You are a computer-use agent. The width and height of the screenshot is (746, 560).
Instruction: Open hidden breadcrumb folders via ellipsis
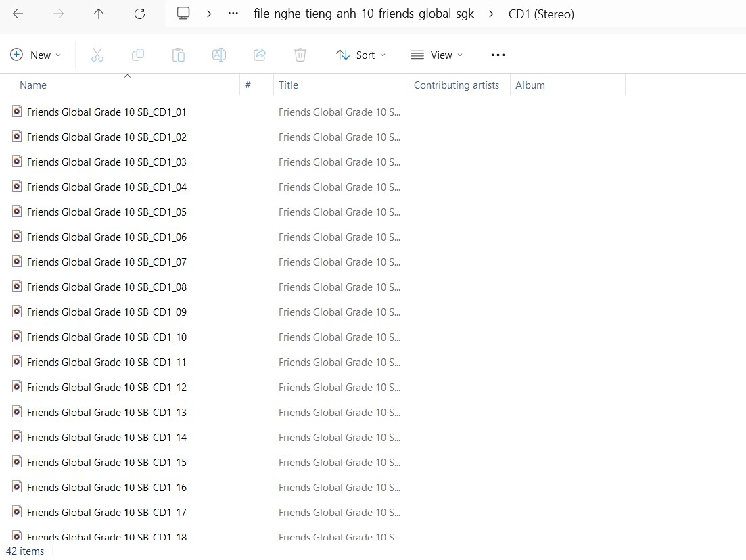233,14
